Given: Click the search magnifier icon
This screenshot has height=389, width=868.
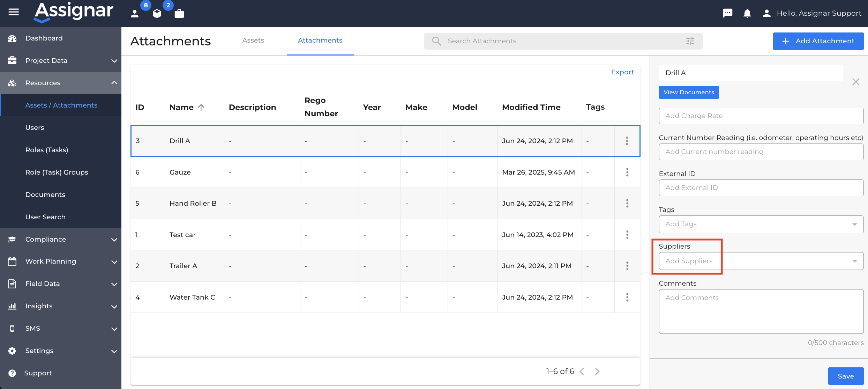Looking at the screenshot, I should 436,41.
